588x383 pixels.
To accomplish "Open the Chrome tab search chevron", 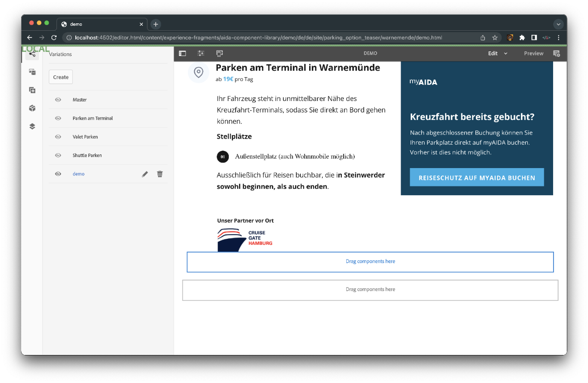I will pos(559,24).
